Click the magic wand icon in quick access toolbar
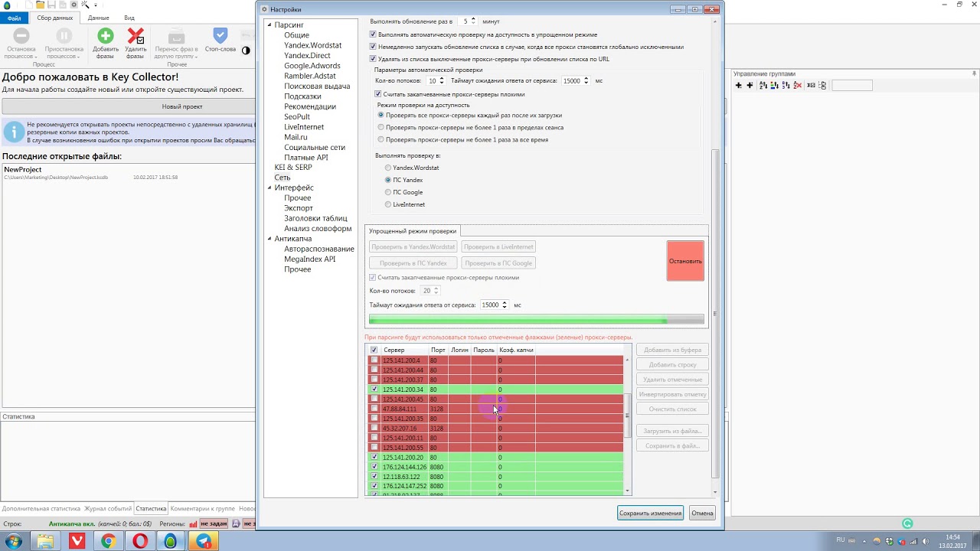This screenshot has height=551, width=980. pyautogui.click(x=85, y=5)
